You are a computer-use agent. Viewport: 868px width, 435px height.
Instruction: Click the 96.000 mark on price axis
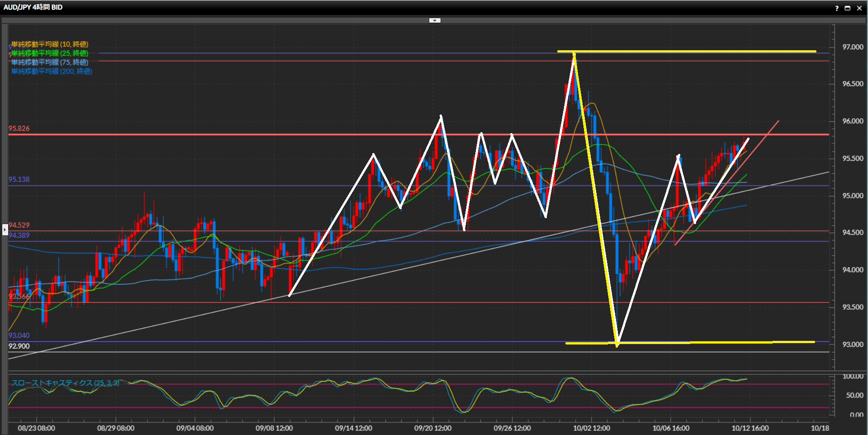(852, 121)
